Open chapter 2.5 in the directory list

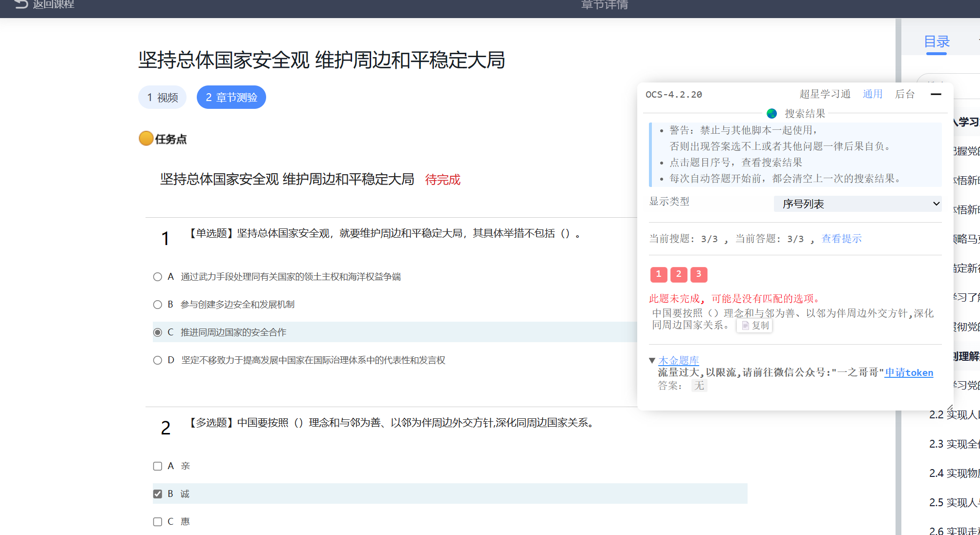click(x=954, y=502)
